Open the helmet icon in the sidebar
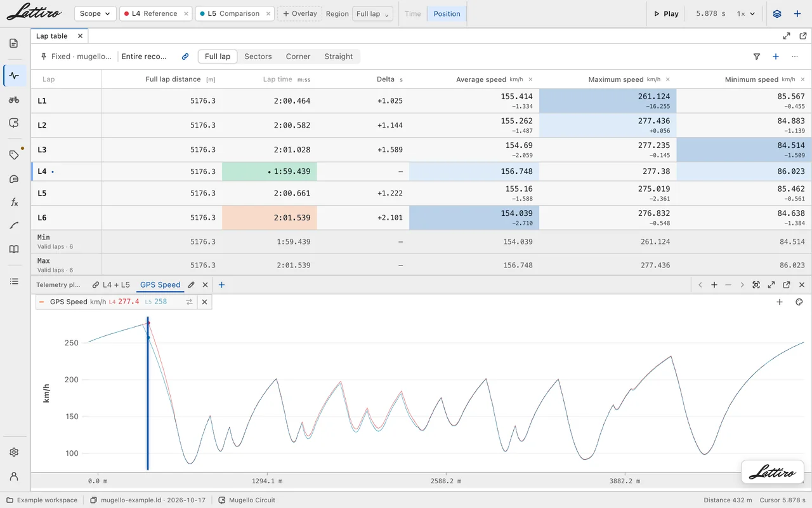Image resolution: width=812 pixels, height=508 pixels. 14,179
